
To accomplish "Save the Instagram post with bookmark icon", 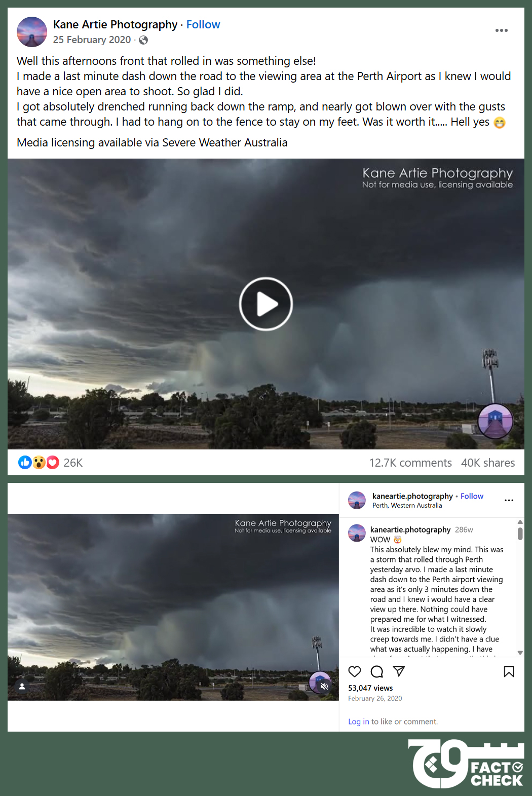I will (x=509, y=671).
